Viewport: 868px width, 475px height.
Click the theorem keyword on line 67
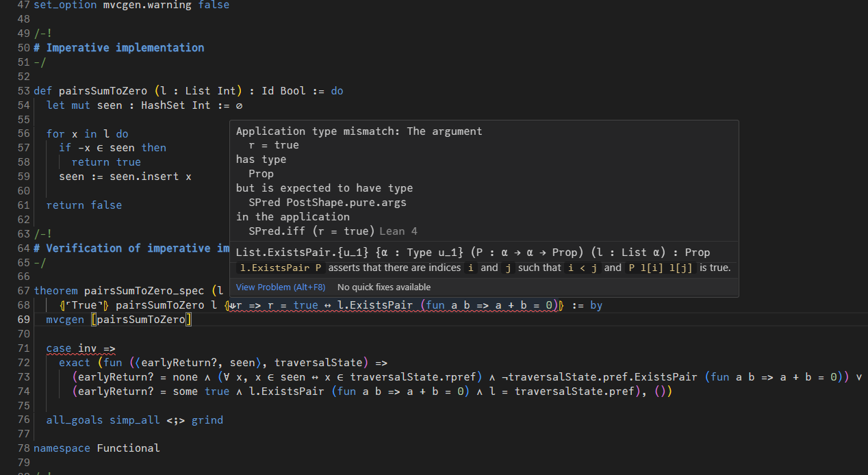56,291
